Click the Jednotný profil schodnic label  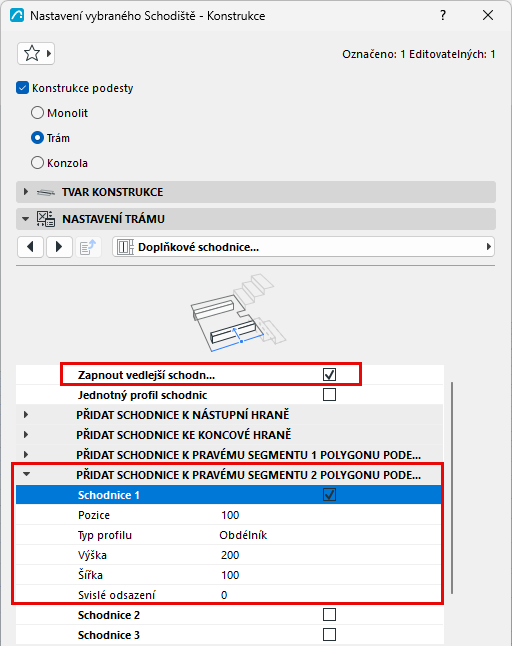click(x=143, y=395)
